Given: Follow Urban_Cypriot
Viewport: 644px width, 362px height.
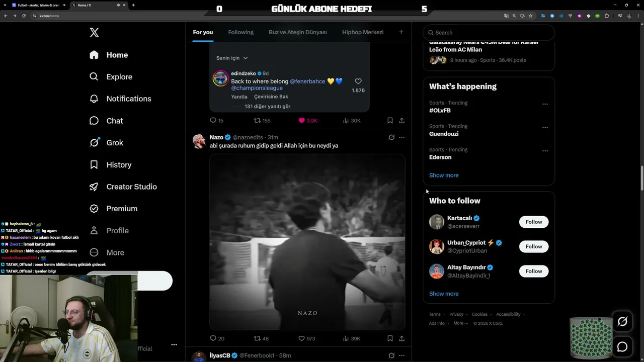Looking at the screenshot, I should point(534,246).
